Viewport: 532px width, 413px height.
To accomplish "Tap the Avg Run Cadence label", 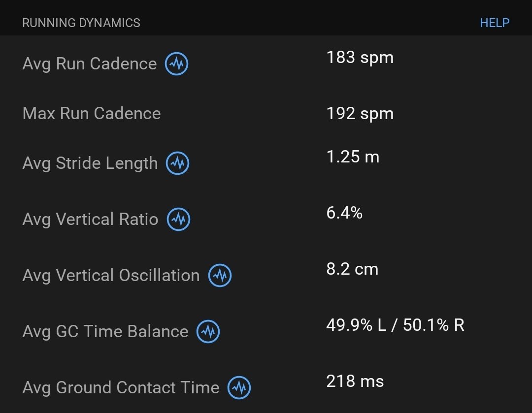I will click(90, 64).
